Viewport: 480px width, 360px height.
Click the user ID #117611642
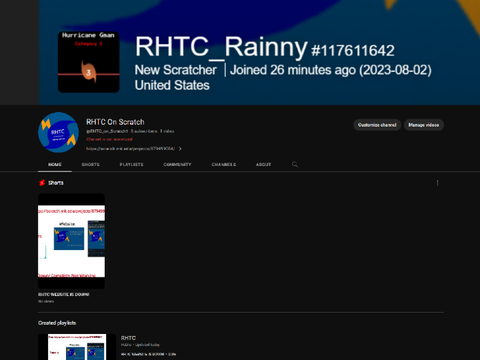353,51
